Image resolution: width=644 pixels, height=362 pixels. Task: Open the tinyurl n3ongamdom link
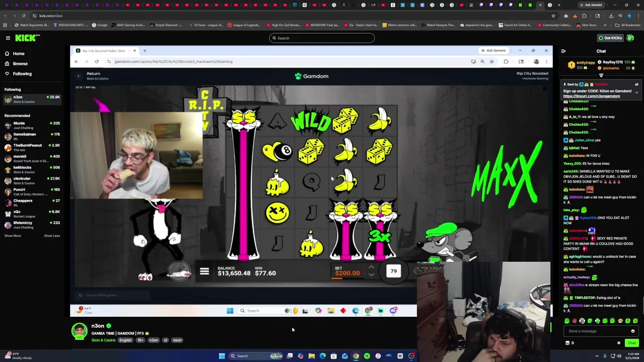[x=591, y=96]
